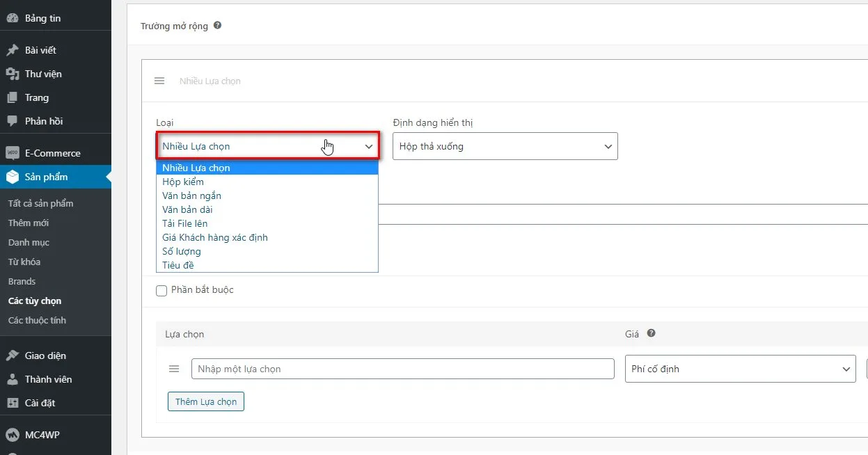Click the E-Commerce Woo icon

[13, 153]
